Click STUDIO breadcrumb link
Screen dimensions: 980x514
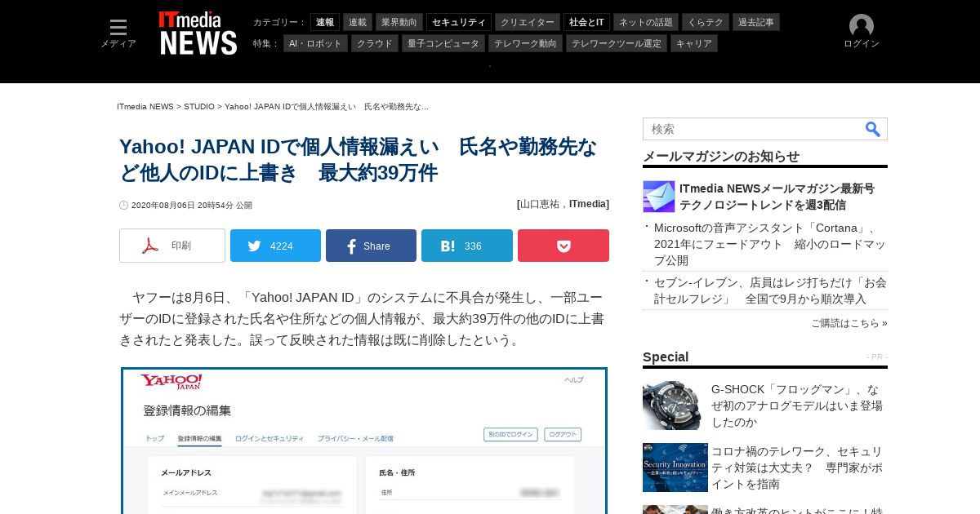tap(199, 107)
